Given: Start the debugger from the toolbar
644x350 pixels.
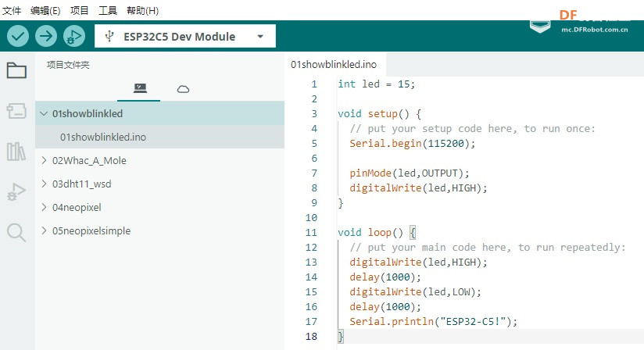Looking at the screenshot, I should (73, 36).
